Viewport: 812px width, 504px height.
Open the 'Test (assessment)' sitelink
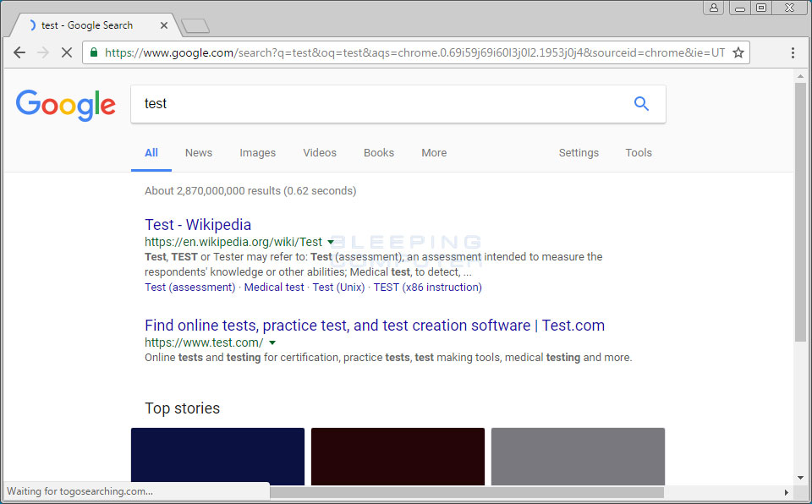190,287
